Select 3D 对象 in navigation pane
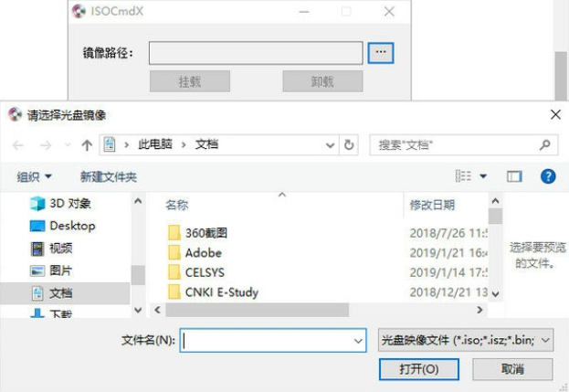 point(60,203)
